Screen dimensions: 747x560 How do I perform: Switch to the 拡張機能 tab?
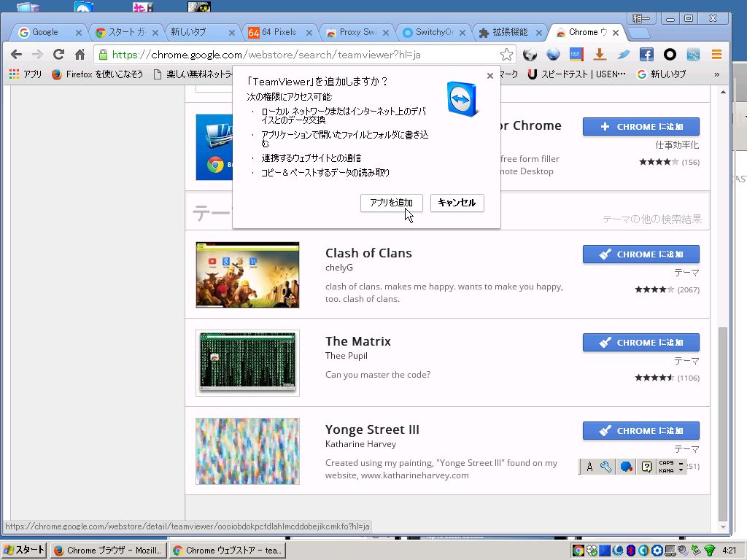coord(510,32)
